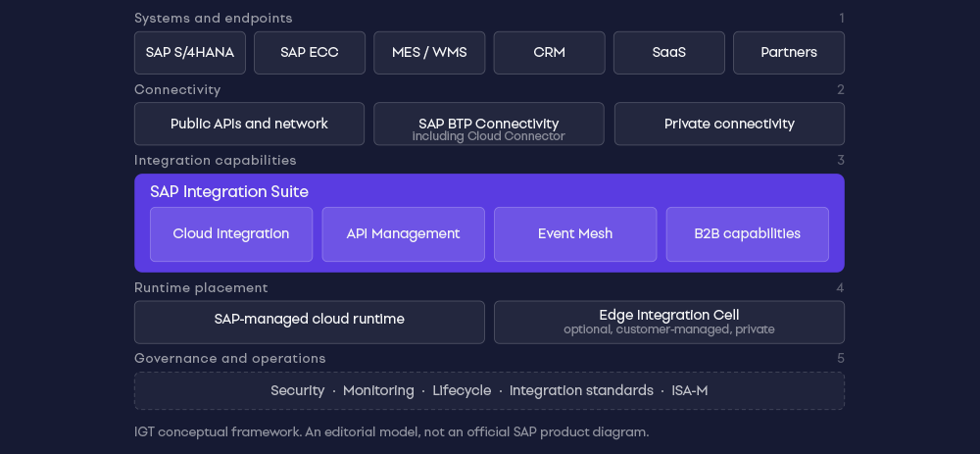
Task: Open the Event Mesh tile
Action: [x=575, y=234]
